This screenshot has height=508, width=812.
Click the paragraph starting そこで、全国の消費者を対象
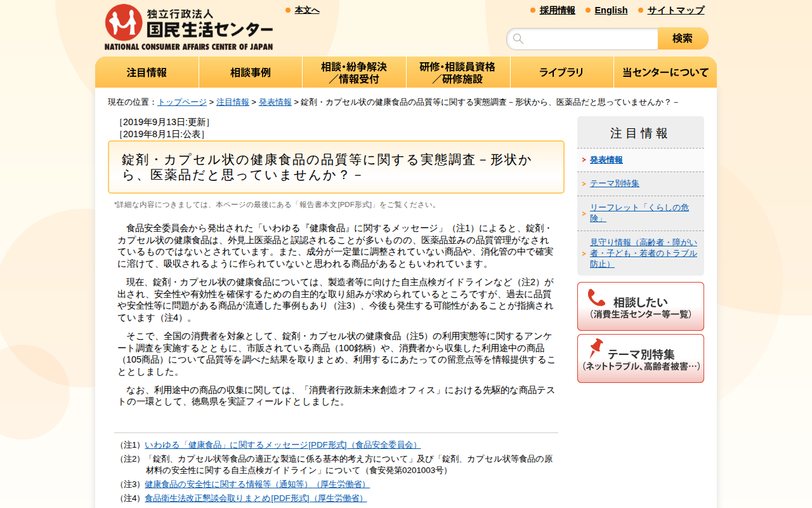[x=336, y=354]
